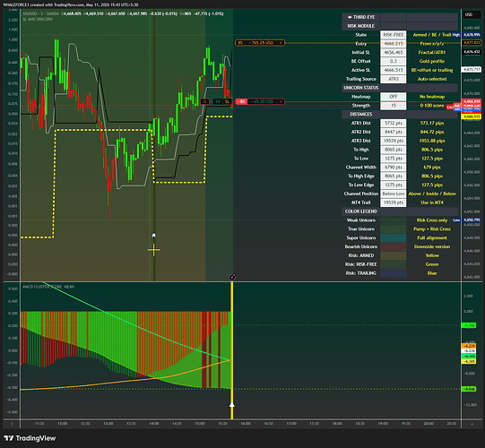Click the orange SL button beside TP
This screenshot has height=448, width=485.
click(x=227, y=101)
